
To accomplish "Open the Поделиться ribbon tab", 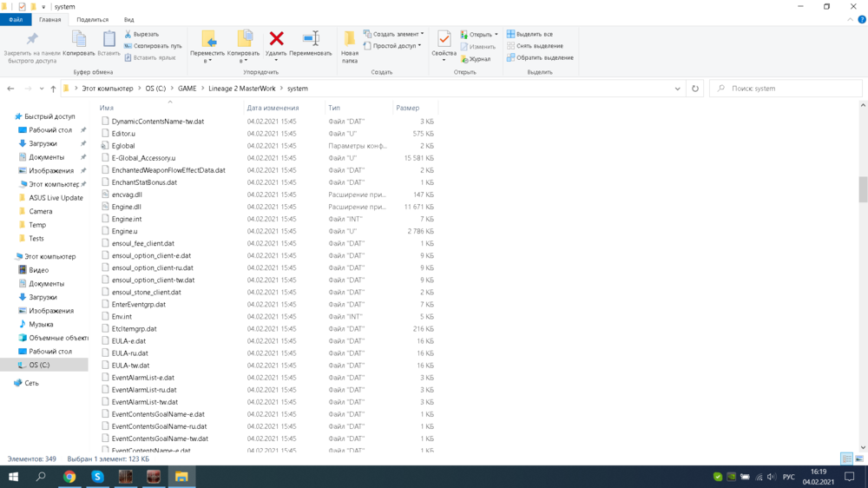I will (x=92, y=19).
